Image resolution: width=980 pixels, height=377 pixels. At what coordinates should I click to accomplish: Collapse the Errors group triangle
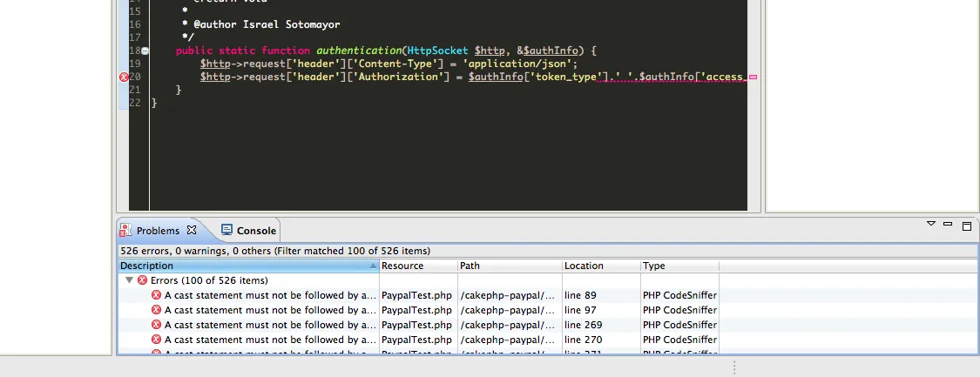pos(130,280)
